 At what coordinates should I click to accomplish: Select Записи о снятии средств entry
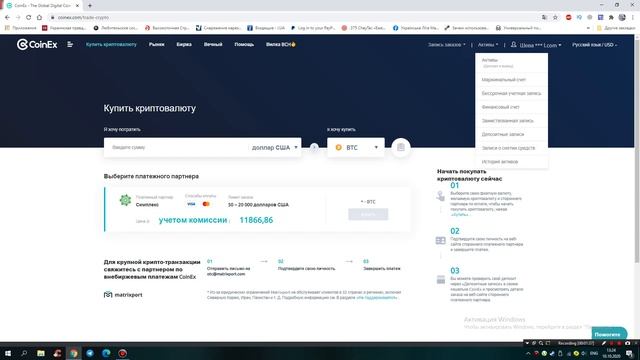point(511,148)
